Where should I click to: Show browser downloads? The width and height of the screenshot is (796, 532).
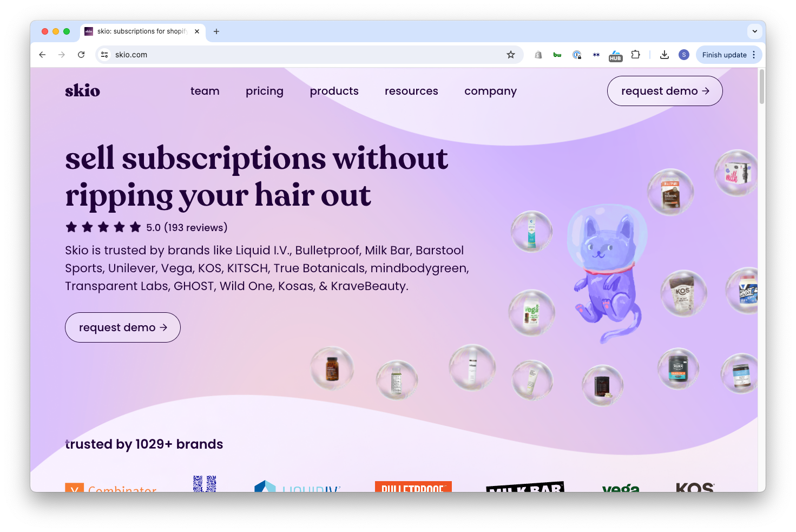point(665,55)
